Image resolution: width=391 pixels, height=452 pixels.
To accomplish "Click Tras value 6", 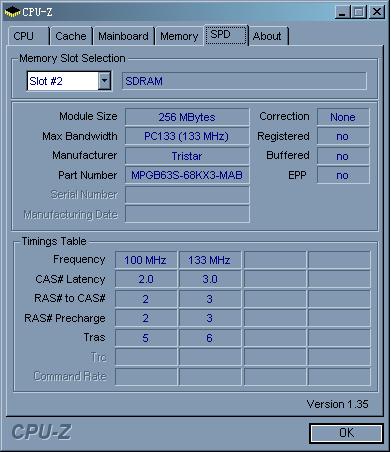I will (x=210, y=338).
